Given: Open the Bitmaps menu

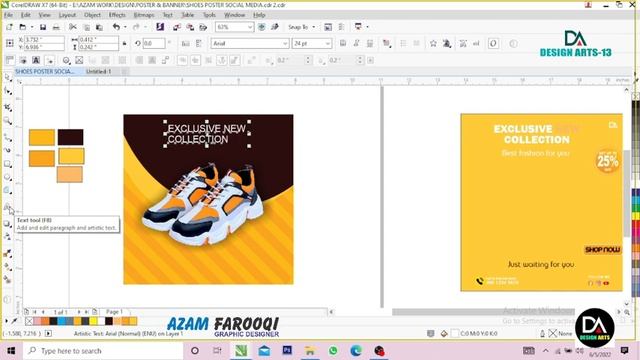Looking at the screenshot, I should coord(144,15).
